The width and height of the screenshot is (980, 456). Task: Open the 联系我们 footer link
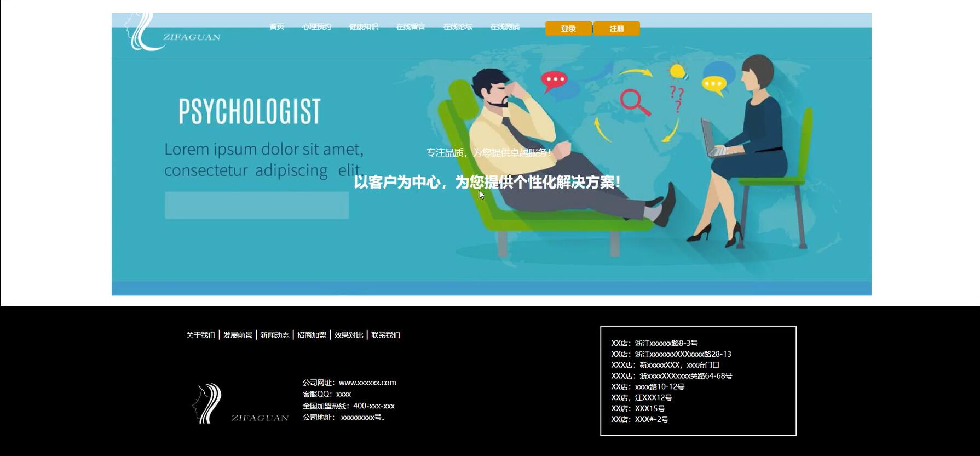pos(386,335)
